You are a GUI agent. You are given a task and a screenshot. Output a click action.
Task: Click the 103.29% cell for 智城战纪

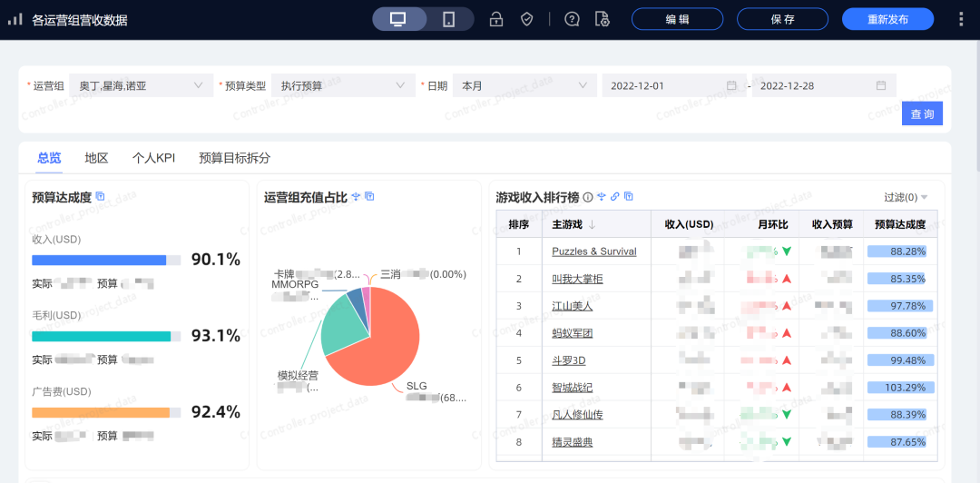[x=901, y=388]
